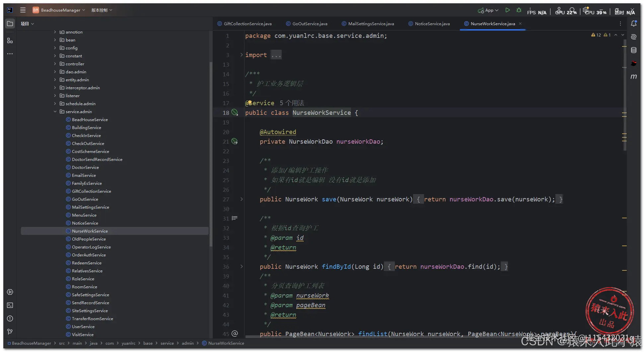The width and height of the screenshot is (644, 352).
Task: Click the autowired dependency gutter icon on line 21
Action: pos(235,141)
